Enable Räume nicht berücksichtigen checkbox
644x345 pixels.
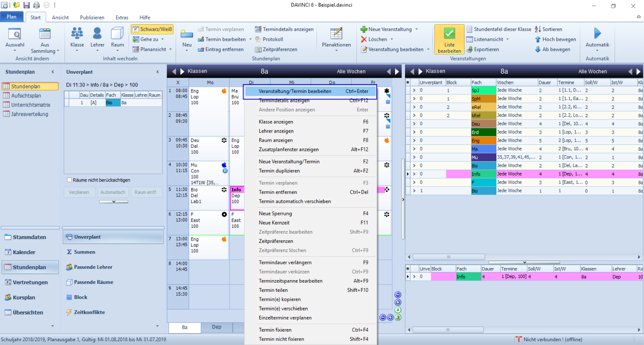[x=69, y=180]
